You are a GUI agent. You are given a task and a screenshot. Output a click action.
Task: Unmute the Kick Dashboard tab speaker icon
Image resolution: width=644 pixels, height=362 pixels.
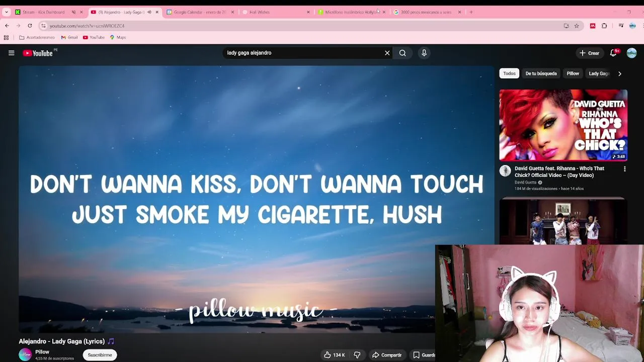pos(73,12)
